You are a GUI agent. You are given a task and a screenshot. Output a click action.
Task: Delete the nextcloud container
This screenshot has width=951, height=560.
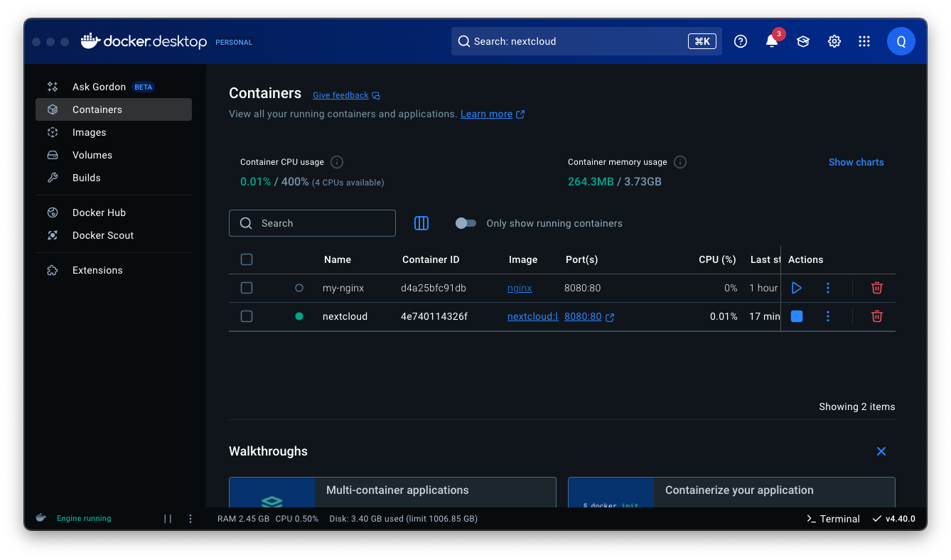[x=877, y=316]
